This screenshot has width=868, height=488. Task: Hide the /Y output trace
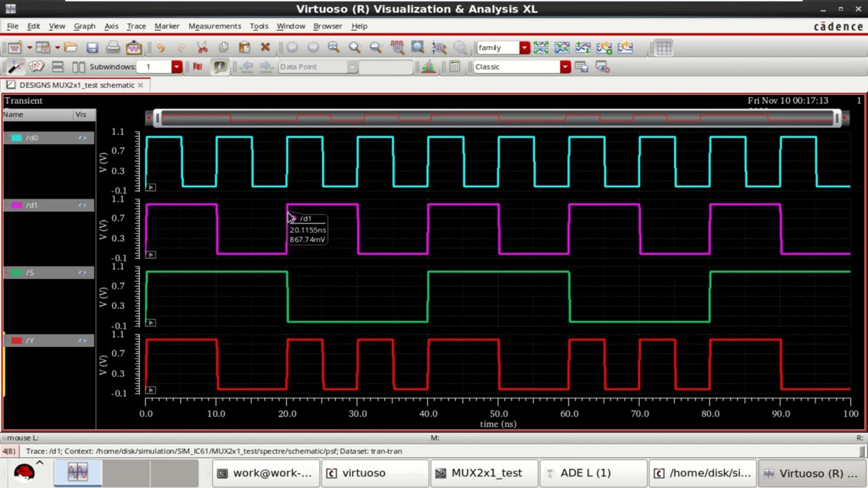(82, 340)
